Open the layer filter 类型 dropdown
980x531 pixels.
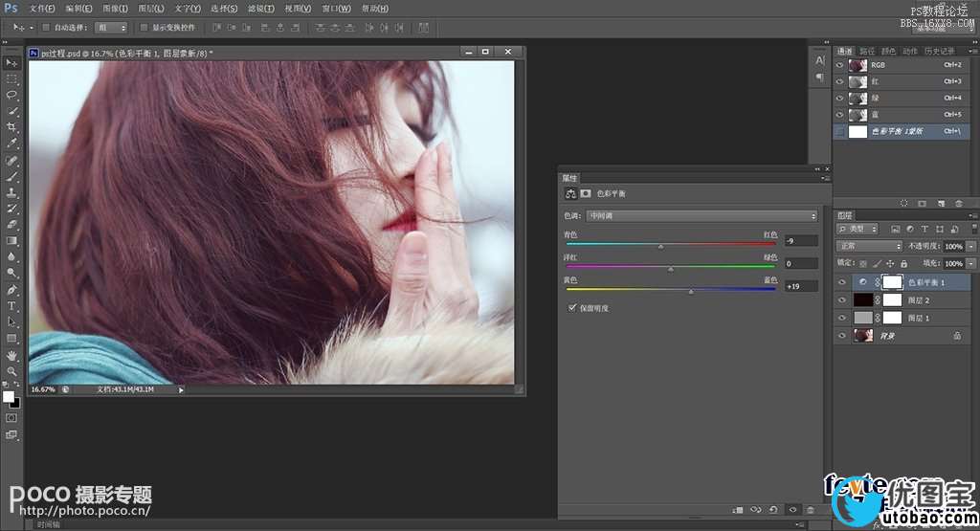(858, 230)
